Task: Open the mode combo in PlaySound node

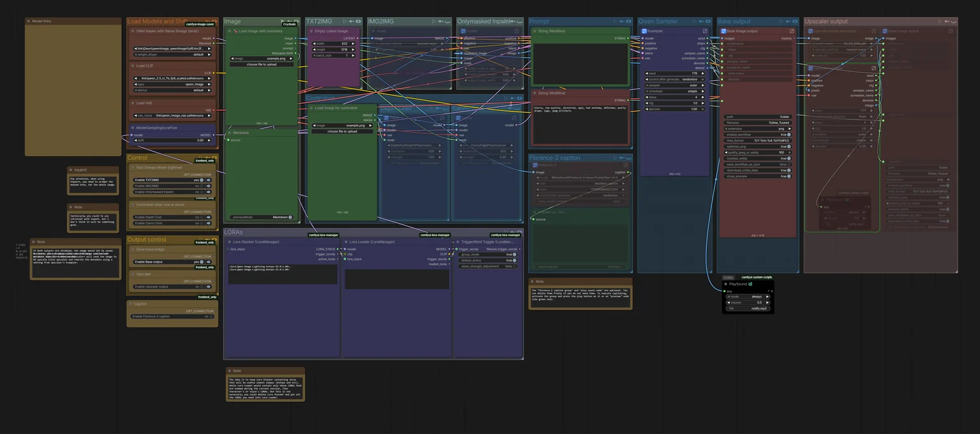Action: [x=748, y=296]
